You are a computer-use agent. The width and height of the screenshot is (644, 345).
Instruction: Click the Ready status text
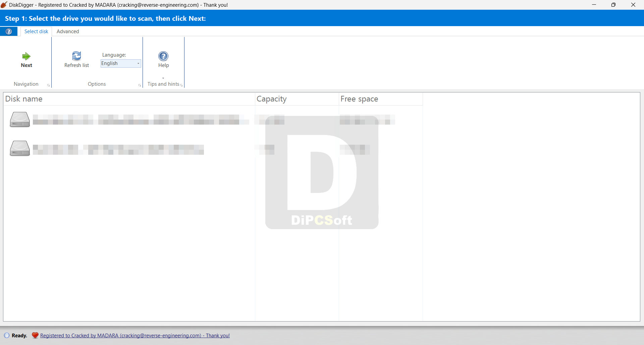(x=19, y=336)
